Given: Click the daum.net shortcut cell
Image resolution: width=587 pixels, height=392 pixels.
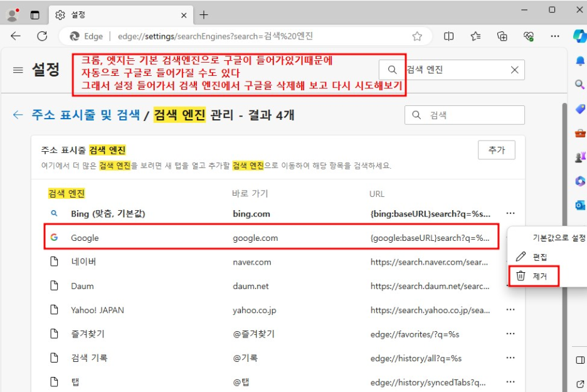Looking at the screenshot, I should click(x=251, y=286).
